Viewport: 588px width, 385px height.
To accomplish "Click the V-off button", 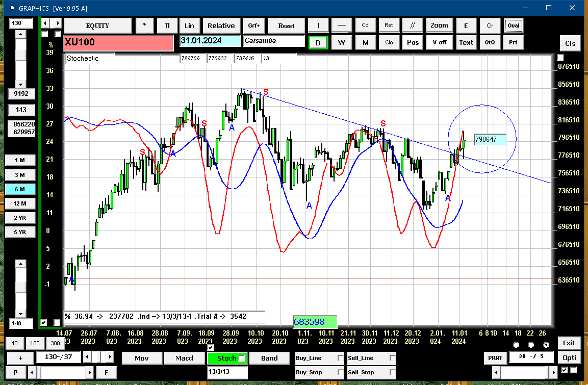I will 440,42.
